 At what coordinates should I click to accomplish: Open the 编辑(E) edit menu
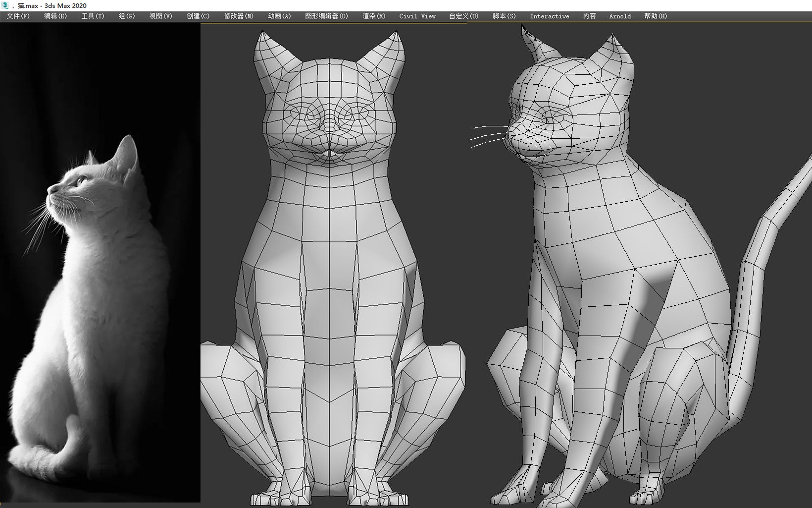55,16
